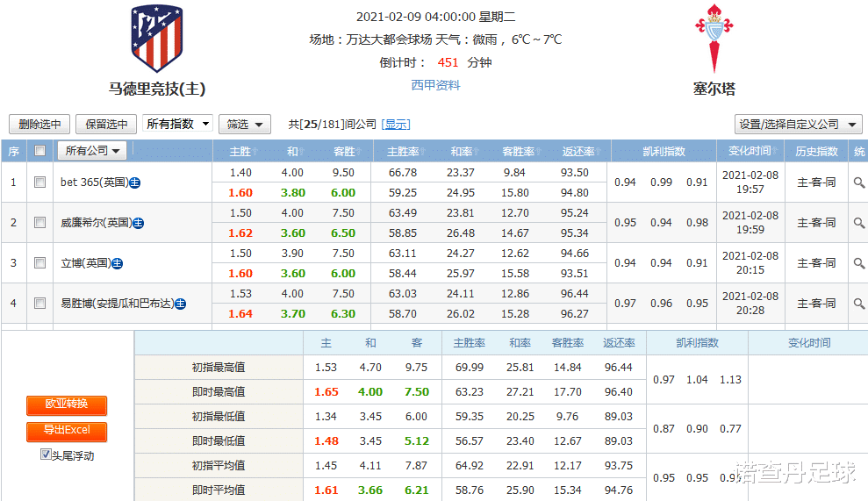Click the blue 主 badge beside 立博
The width and height of the screenshot is (868, 501).
tap(117, 263)
